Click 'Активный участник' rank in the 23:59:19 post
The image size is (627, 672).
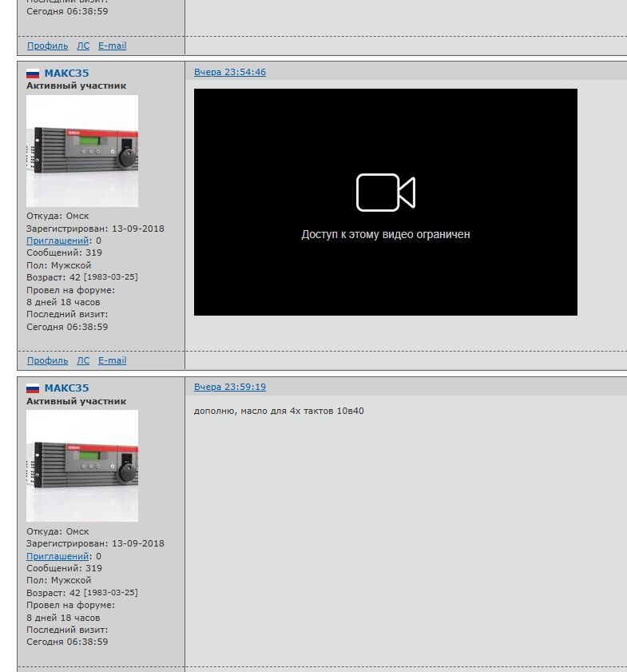coord(76,401)
